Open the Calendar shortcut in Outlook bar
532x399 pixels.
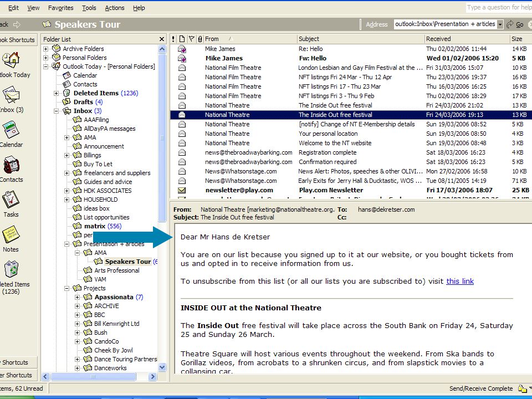pyautogui.click(x=11, y=130)
